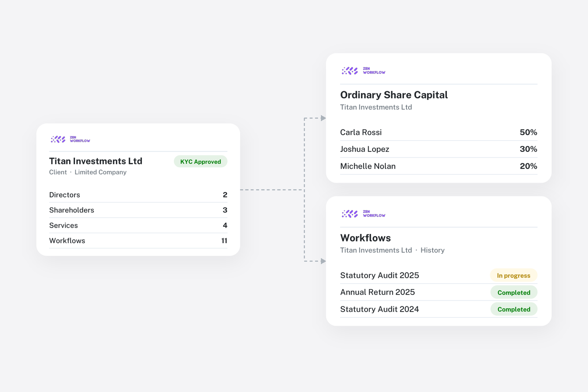Click the Workflows card heading
This screenshot has width=588, height=392.
pyautogui.click(x=366, y=238)
